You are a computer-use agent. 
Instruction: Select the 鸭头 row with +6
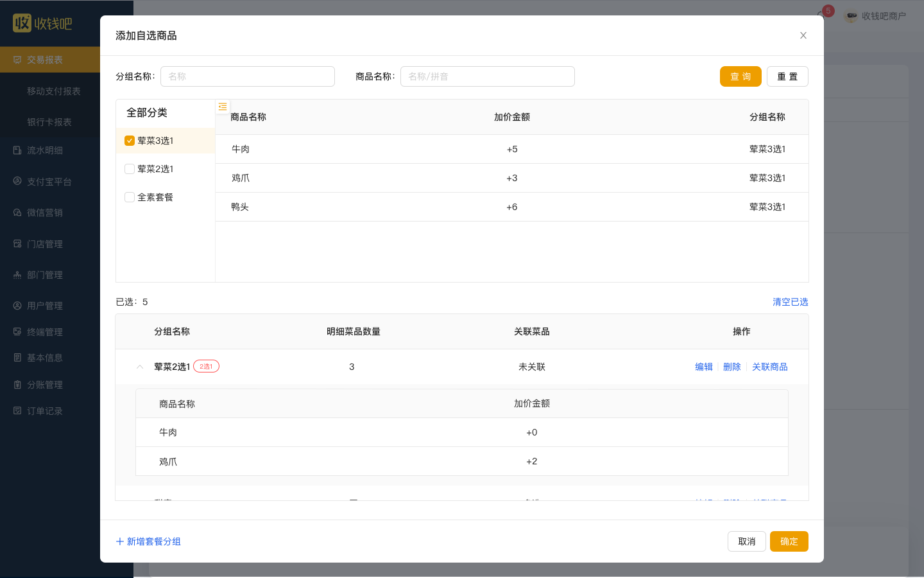512,207
